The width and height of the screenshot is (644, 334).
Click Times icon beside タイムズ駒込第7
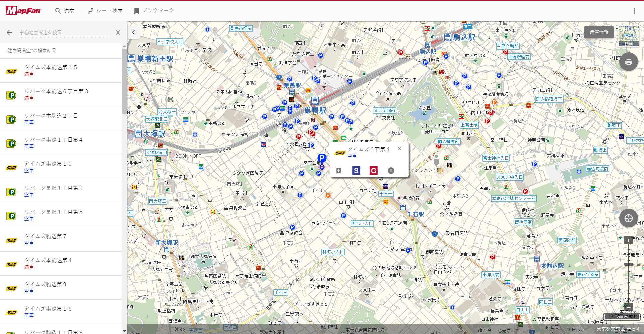(x=11, y=240)
